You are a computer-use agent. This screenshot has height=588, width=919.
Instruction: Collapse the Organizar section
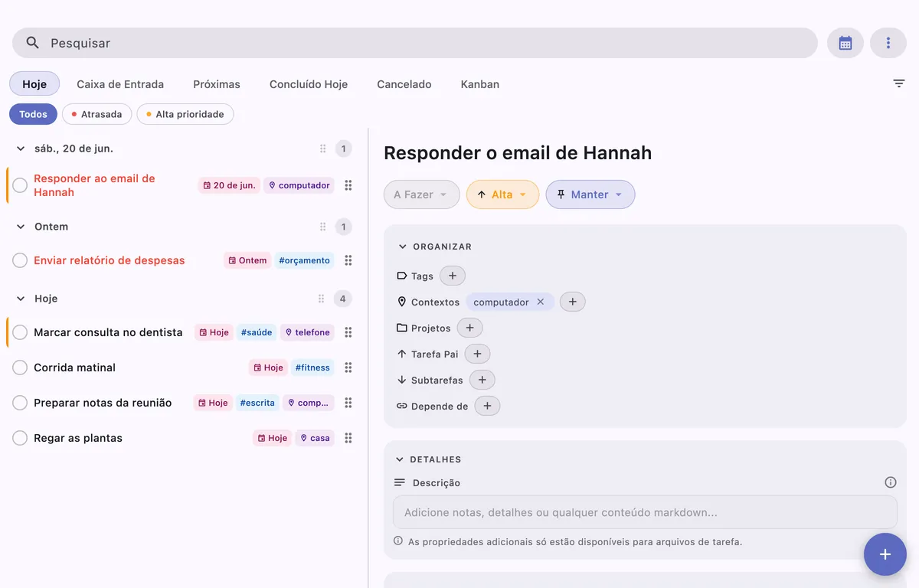435,247
